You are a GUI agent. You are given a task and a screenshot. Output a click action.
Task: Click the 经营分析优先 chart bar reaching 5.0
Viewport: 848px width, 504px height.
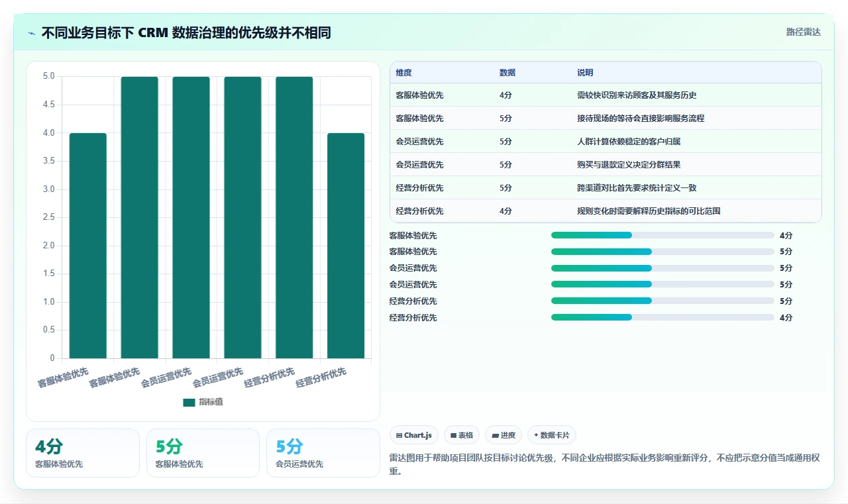294,217
